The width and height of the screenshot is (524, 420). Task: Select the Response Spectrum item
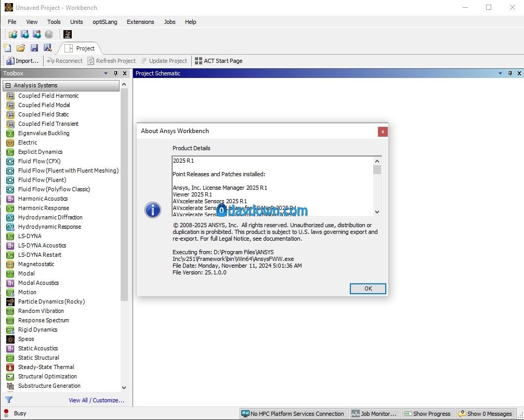click(44, 320)
